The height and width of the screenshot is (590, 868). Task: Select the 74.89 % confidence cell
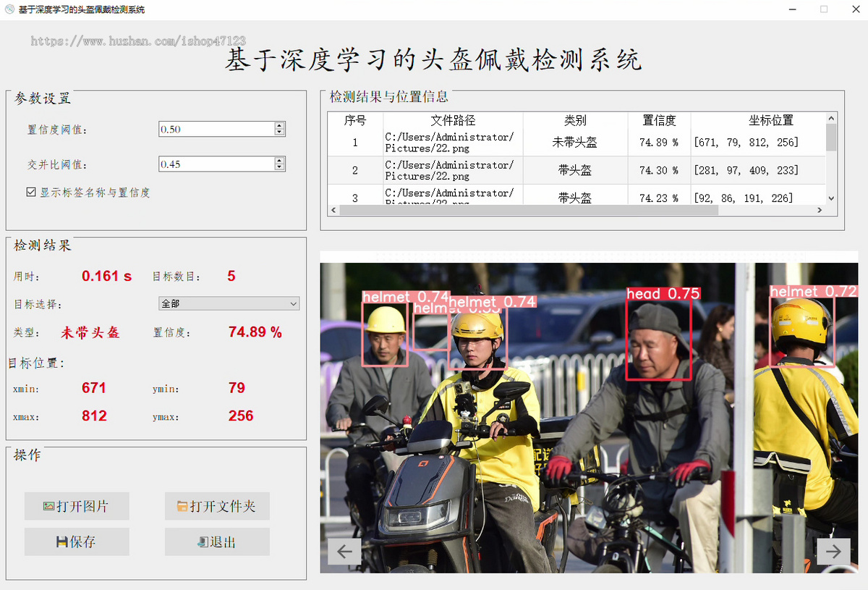coord(659,143)
